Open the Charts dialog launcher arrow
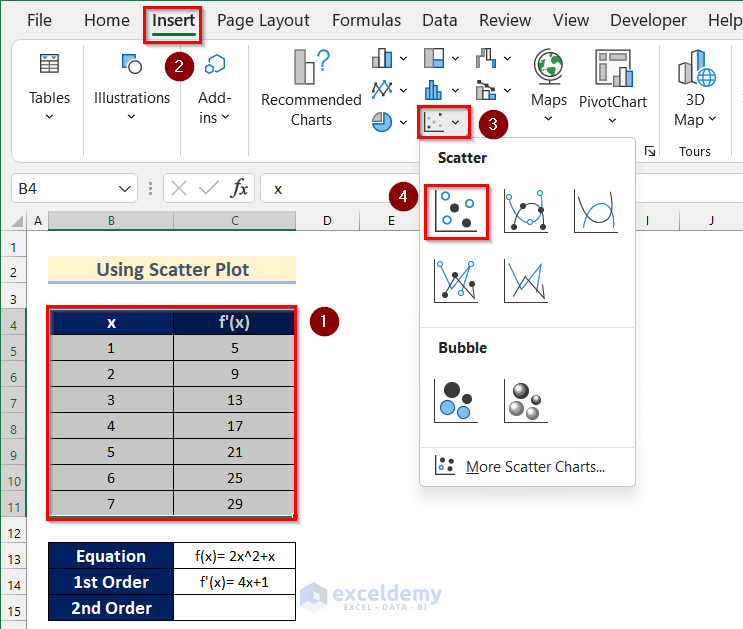Image resolution: width=743 pixels, height=629 pixels. (x=650, y=151)
